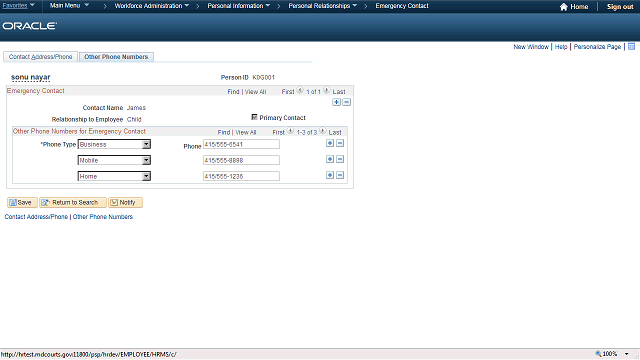The height and width of the screenshot is (360, 640).
Task: Open zoom level magnifier in status bar
Action: [598, 354]
